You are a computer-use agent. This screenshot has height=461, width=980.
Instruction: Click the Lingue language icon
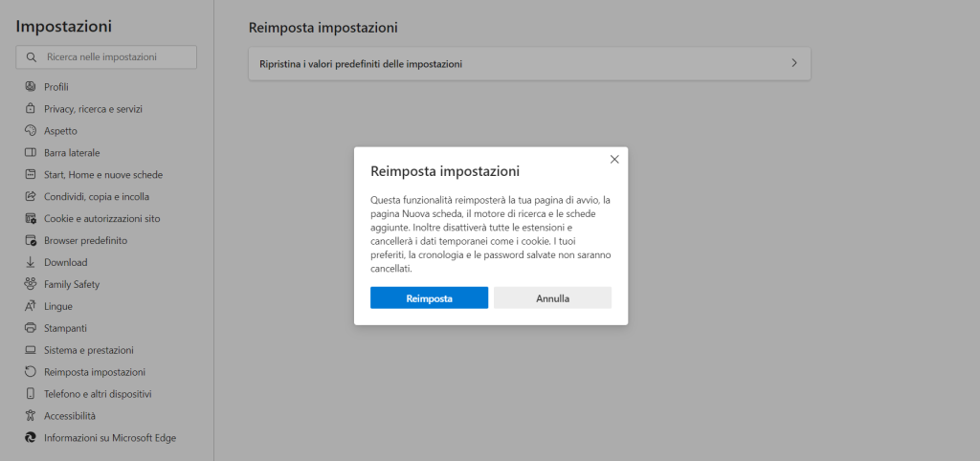coord(31,307)
